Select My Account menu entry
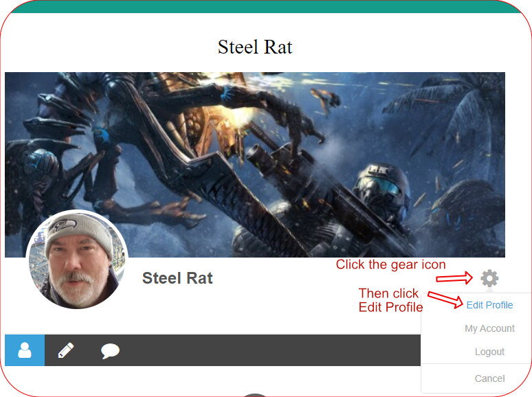This screenshot has height=397, width=532. coord(489,328)
